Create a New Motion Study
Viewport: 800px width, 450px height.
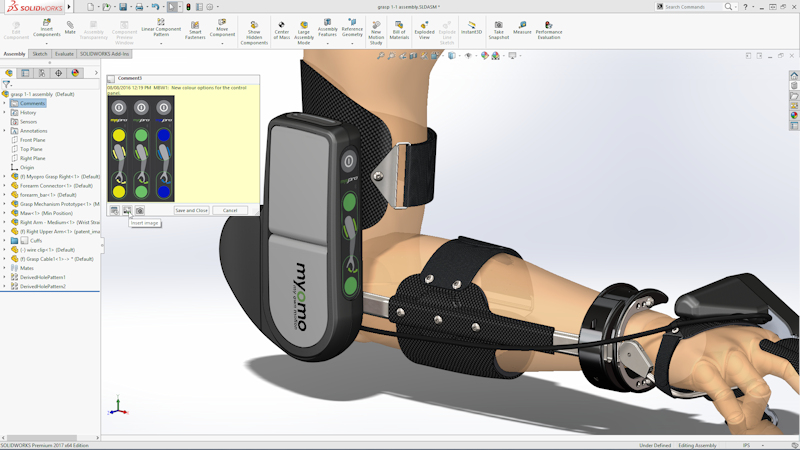(376, 33)
